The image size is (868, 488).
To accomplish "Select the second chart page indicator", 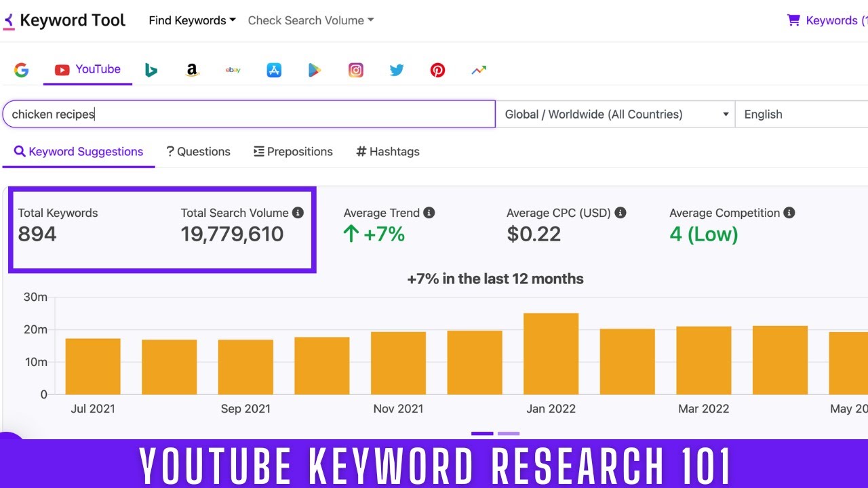I will coord(509,434).
